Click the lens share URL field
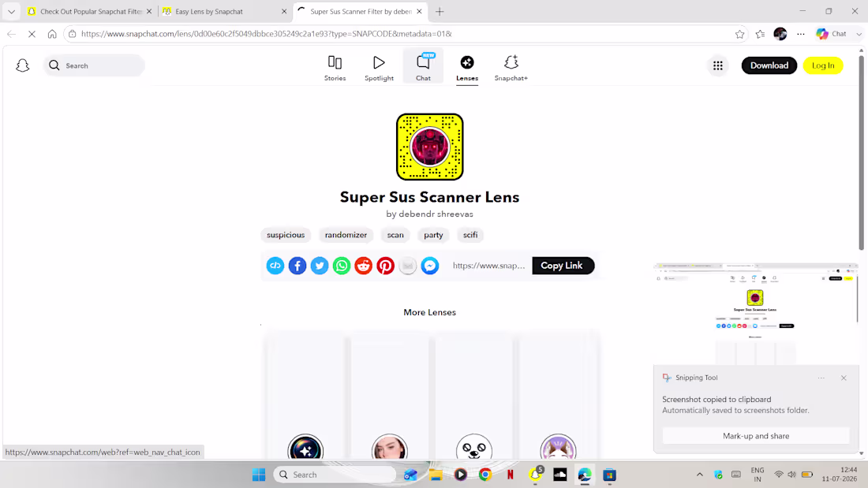This screenshot has height=488, width=868. (x=488, y=266)
